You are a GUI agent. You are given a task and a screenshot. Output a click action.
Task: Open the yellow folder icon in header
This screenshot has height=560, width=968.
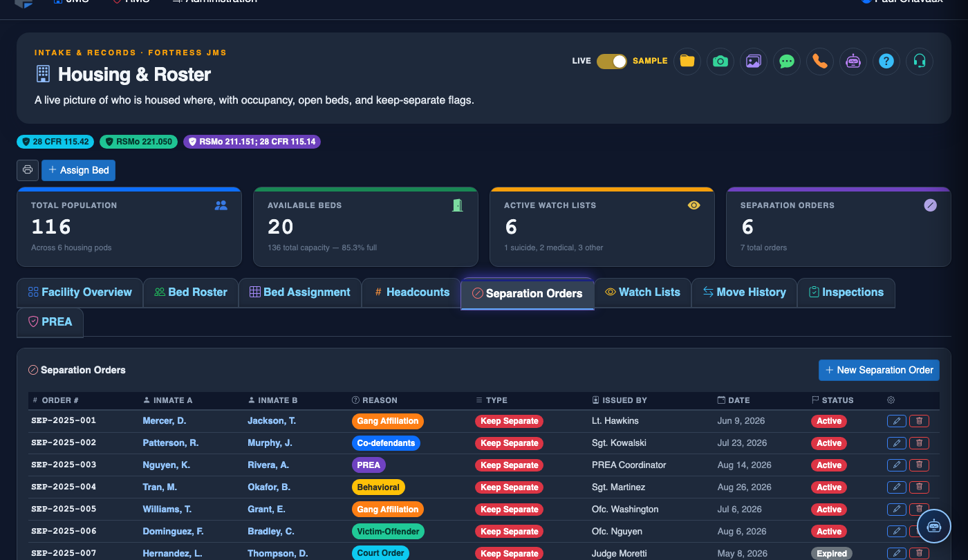687,61
